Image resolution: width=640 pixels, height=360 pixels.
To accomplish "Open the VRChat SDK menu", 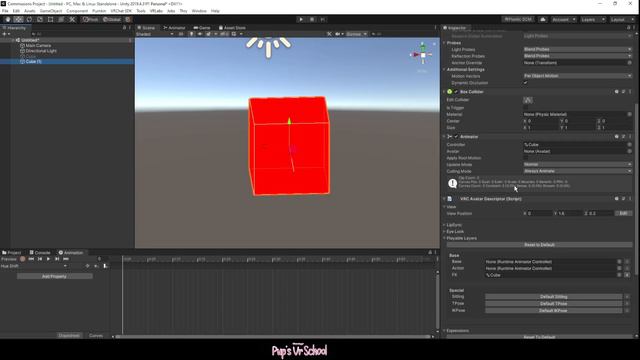I will [121, 11].
